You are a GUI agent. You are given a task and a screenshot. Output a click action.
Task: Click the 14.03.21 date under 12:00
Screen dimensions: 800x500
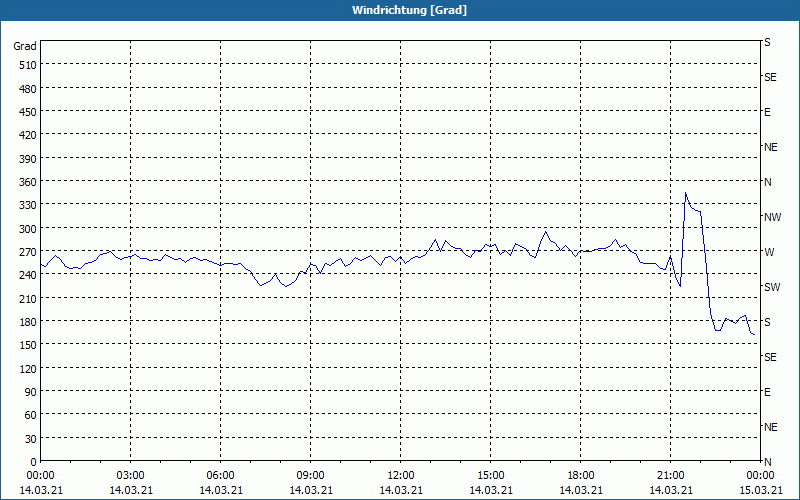tap(401, 490)
